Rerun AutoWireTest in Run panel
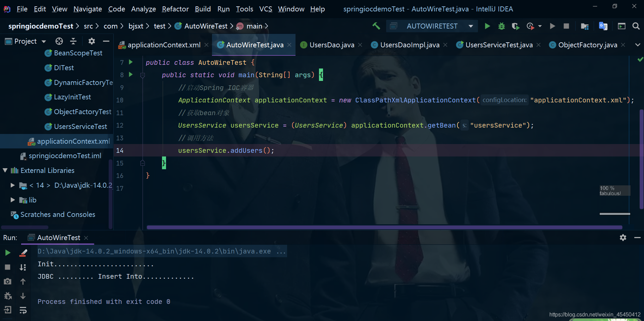This screenshot has width=644, height=321. [8, 253]
